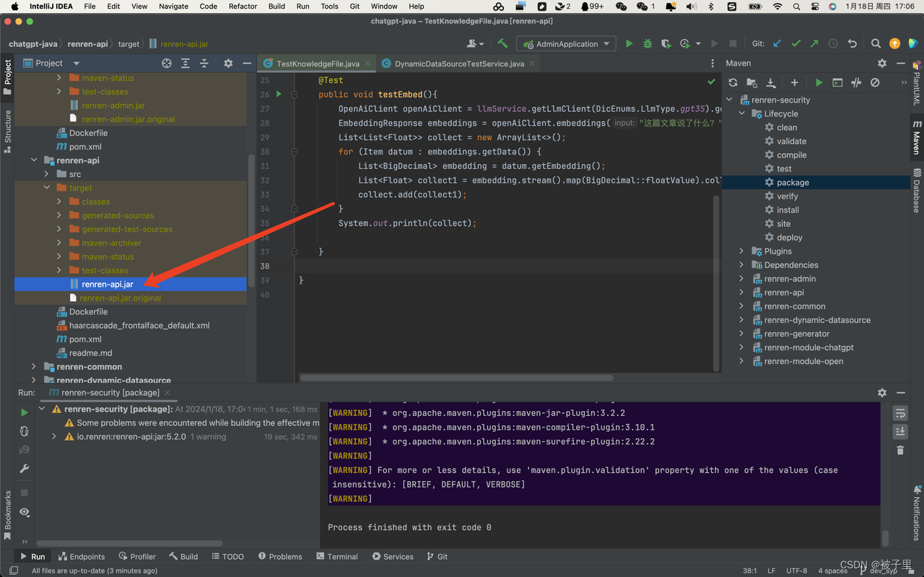Click the Profile run icon in toolbar
Image resolution: width=924 pixels, height=577 pixels.
coord(685,43)
